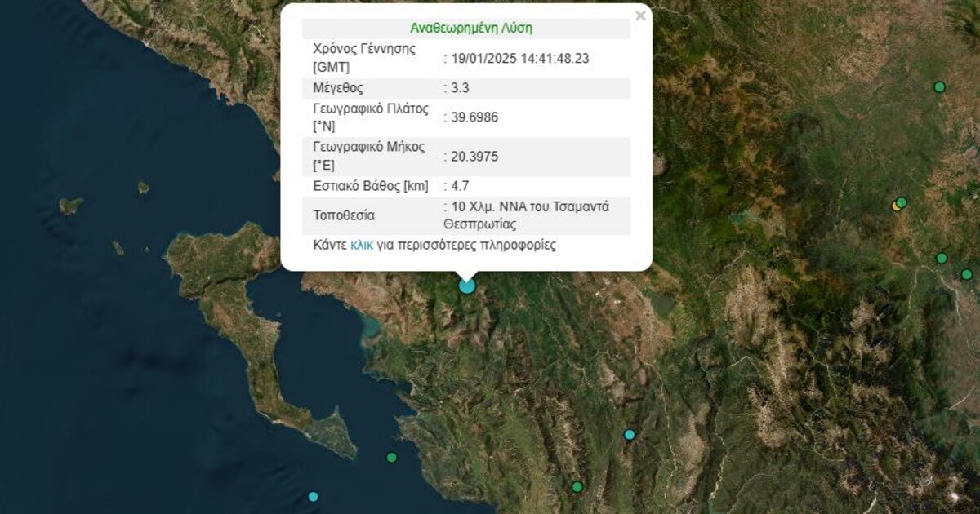Select the green marker in the upper-right corner

(939, 87)
